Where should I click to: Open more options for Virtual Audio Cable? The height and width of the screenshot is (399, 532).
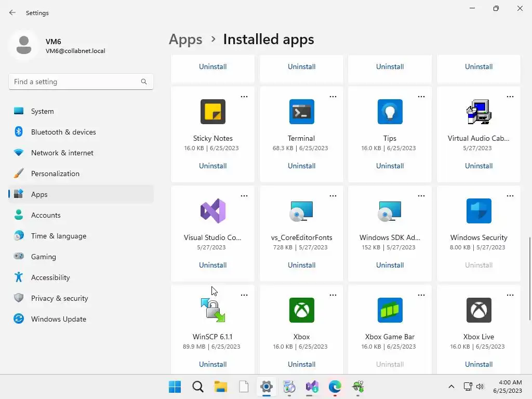[x=510, y=97]
